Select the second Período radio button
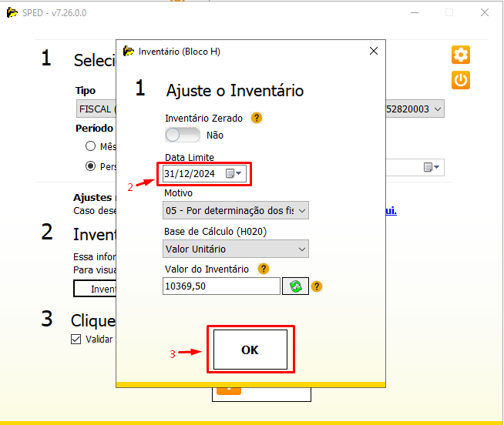The image size is (504, 425). pyautogui.click(x=91, y=166)
